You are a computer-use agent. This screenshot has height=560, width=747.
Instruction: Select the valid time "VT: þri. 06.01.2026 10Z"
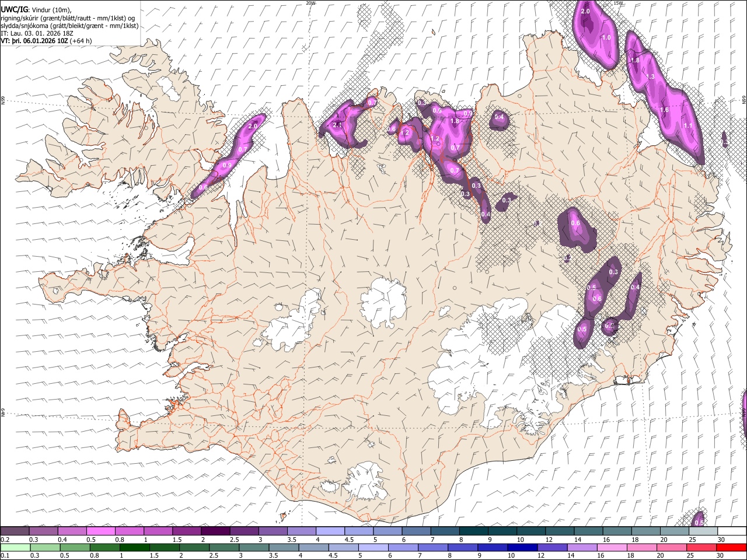coord(35,41)
